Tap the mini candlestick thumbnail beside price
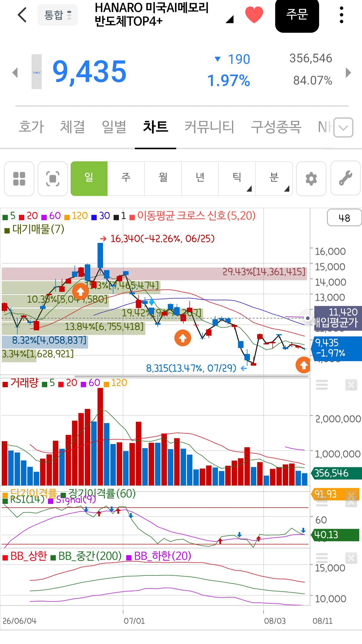The width and height of the screenshot is (362, 644). tap(37, 72)
